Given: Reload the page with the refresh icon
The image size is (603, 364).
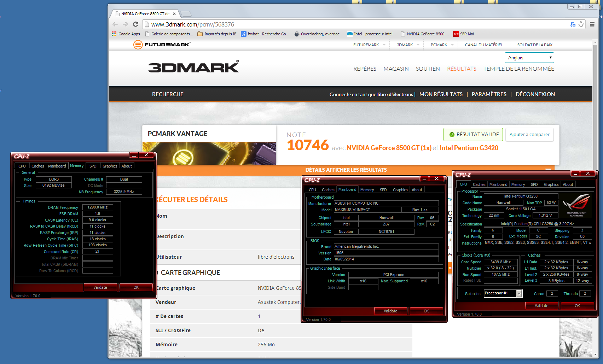Looking at the screenshot, I should click(135, 24).
